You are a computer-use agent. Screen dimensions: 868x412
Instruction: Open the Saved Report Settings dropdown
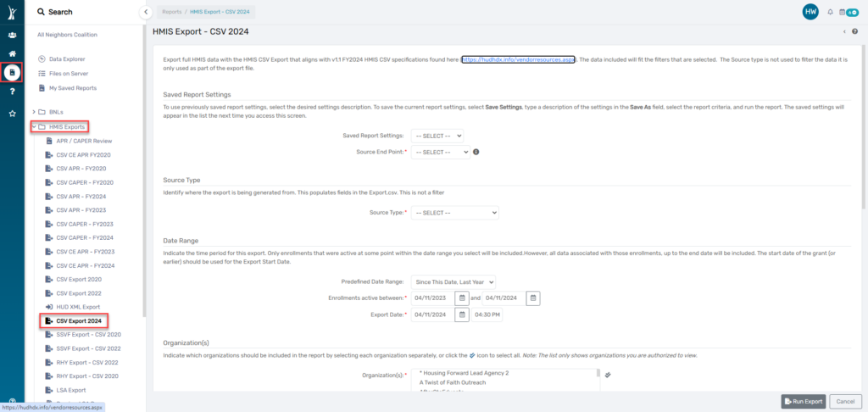(437, 136)
